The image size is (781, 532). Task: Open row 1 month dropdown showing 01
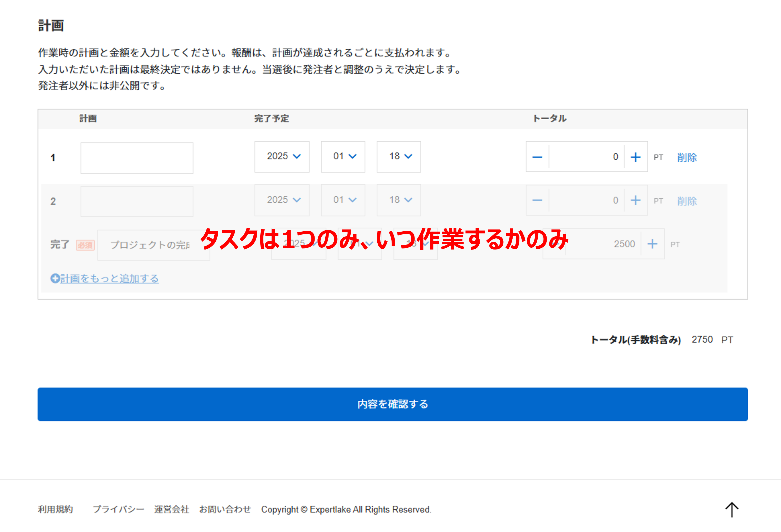click(343, 157)
